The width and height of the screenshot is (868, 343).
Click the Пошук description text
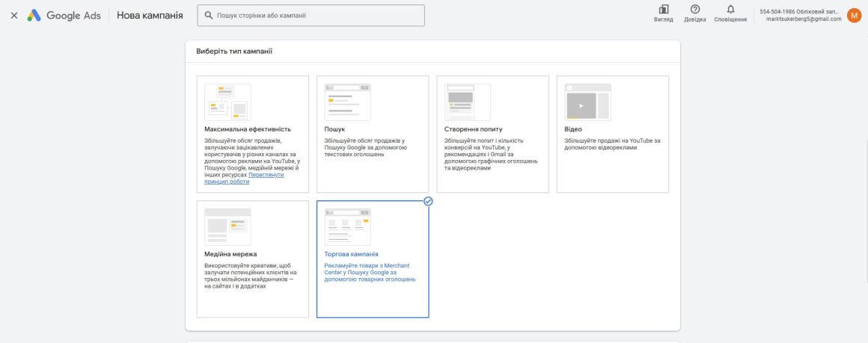tap(366, 148)
